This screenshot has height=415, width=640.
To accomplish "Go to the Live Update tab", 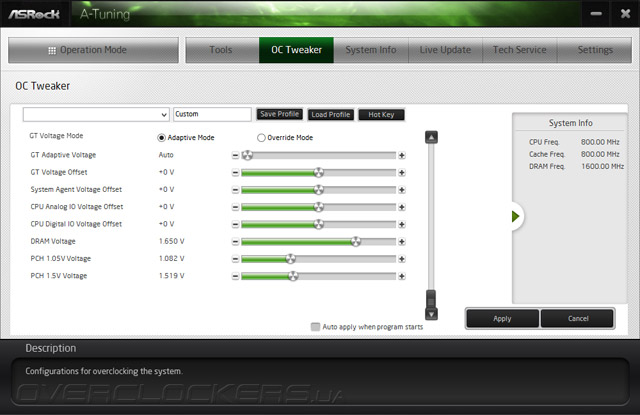I will tap(445, 50).
